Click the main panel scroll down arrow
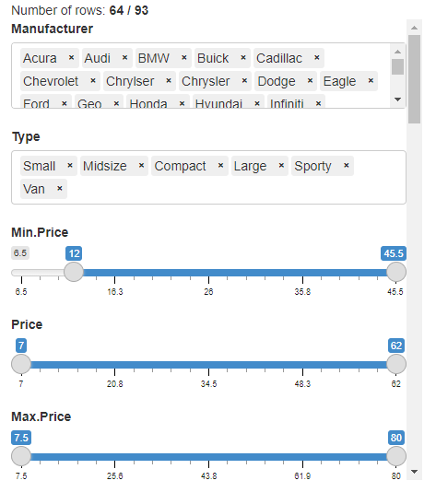 [415, 472]
